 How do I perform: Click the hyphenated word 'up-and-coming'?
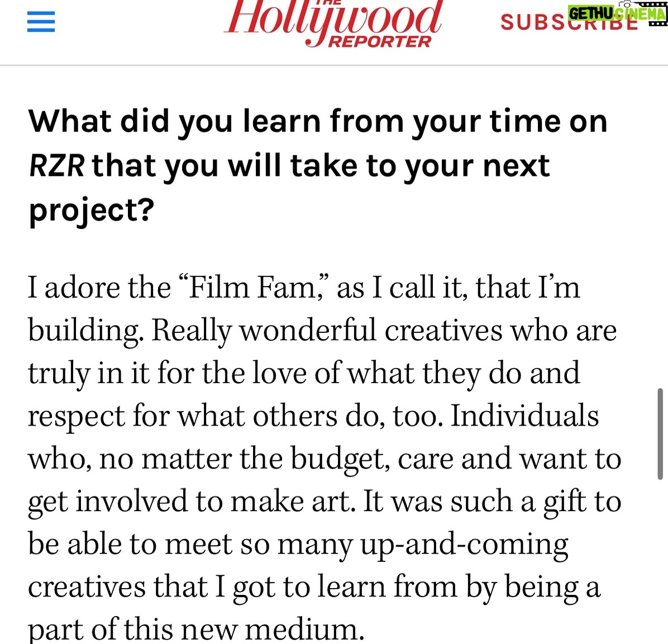464,546
